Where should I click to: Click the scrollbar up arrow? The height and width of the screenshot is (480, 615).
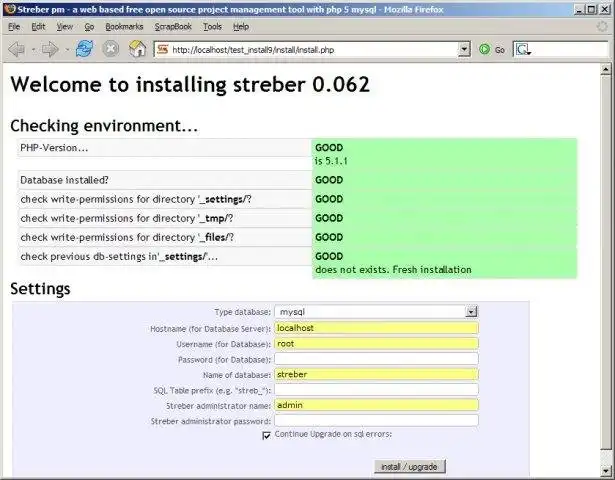click(606, 69)
